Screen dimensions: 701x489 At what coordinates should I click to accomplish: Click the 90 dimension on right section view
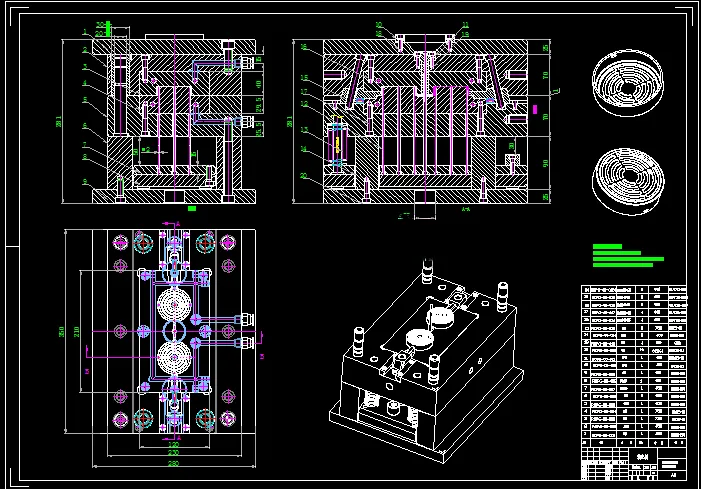pos(545,164)
